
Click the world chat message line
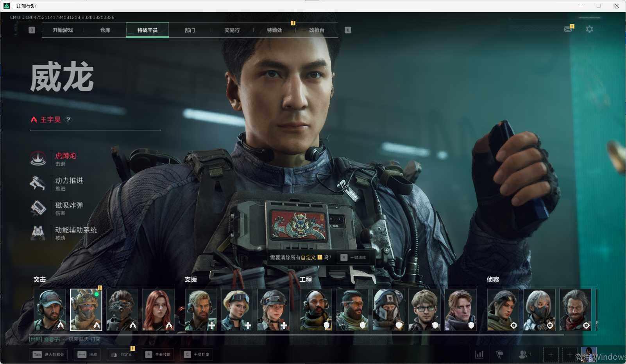(x=65, y=339)
